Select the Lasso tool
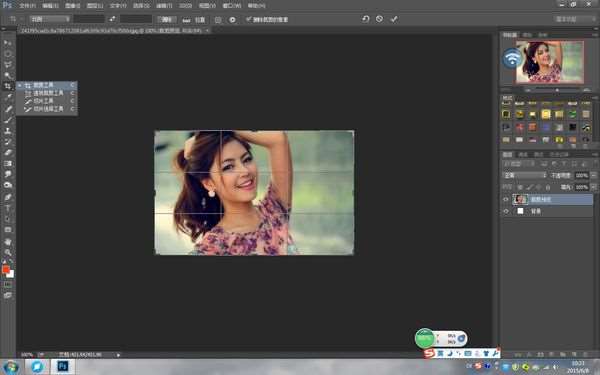The image size is (600, 375). [8, 64]
